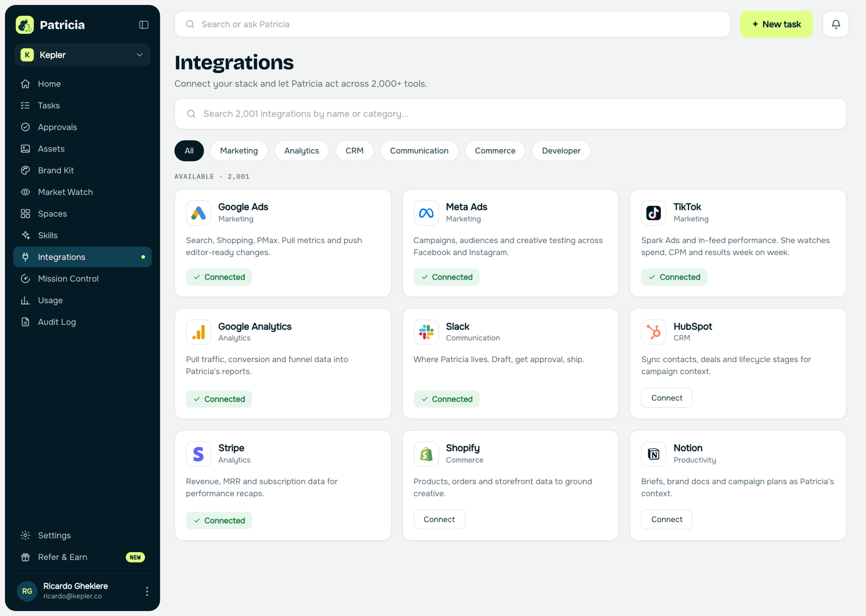Click the Stripe logo
Image resolution: width=866 pixels, height=616 pixels.
click(198, 454)
